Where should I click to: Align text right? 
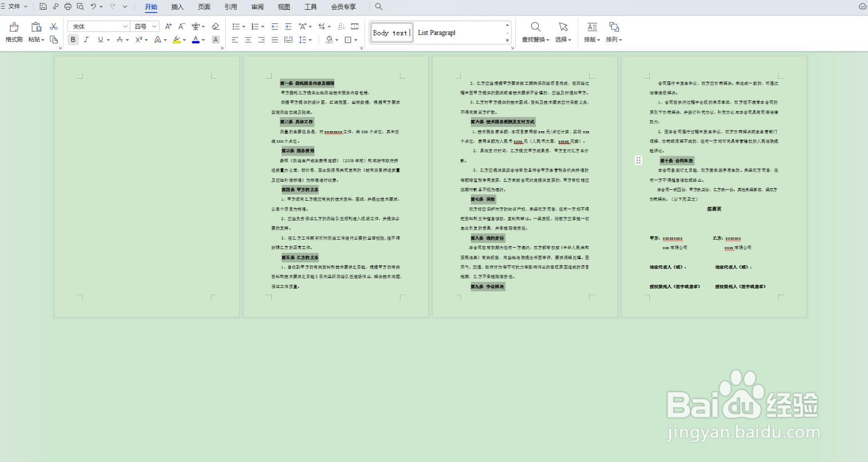(261, 40)
